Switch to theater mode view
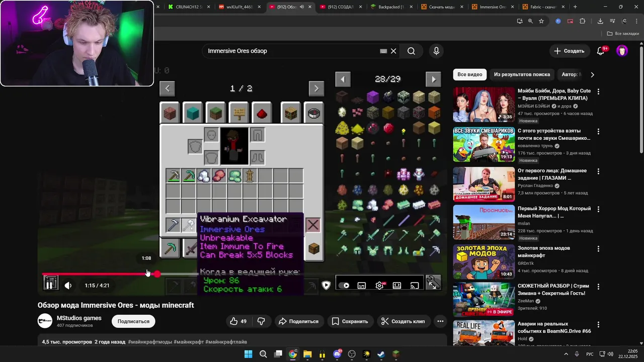The image size is (644, 362). tap(397, 286)
